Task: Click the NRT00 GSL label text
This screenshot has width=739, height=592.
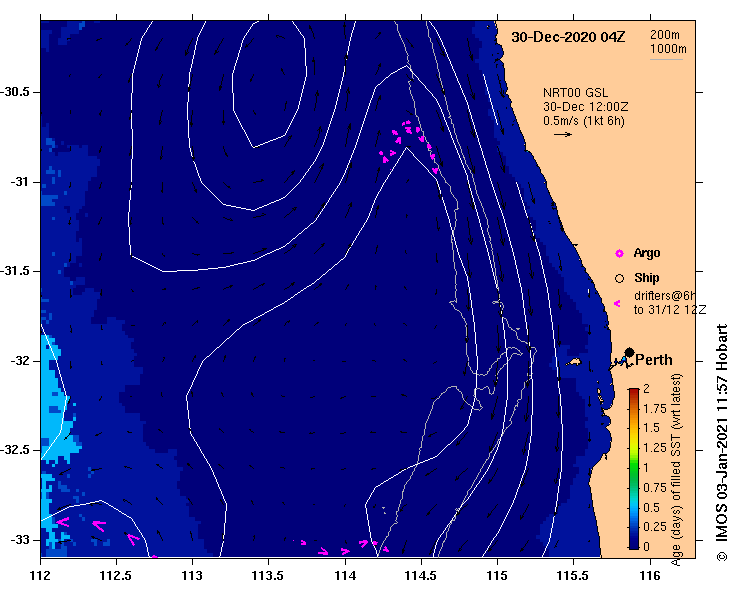Action: [x=575, y=93]
